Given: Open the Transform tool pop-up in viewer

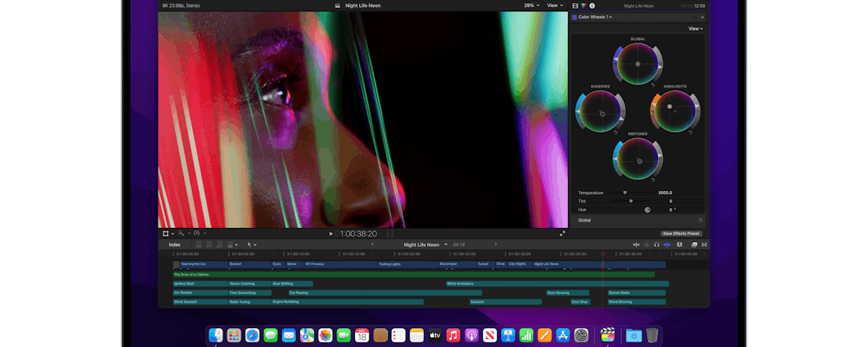Looking at the screenshot, I should 168,233.
